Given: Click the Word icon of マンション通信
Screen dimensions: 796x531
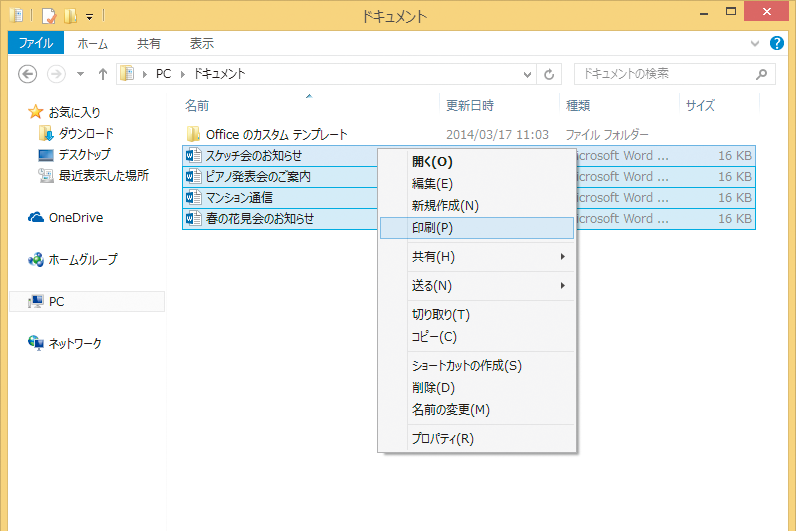Looking at the screenshot, I should (x=193, y=197).
